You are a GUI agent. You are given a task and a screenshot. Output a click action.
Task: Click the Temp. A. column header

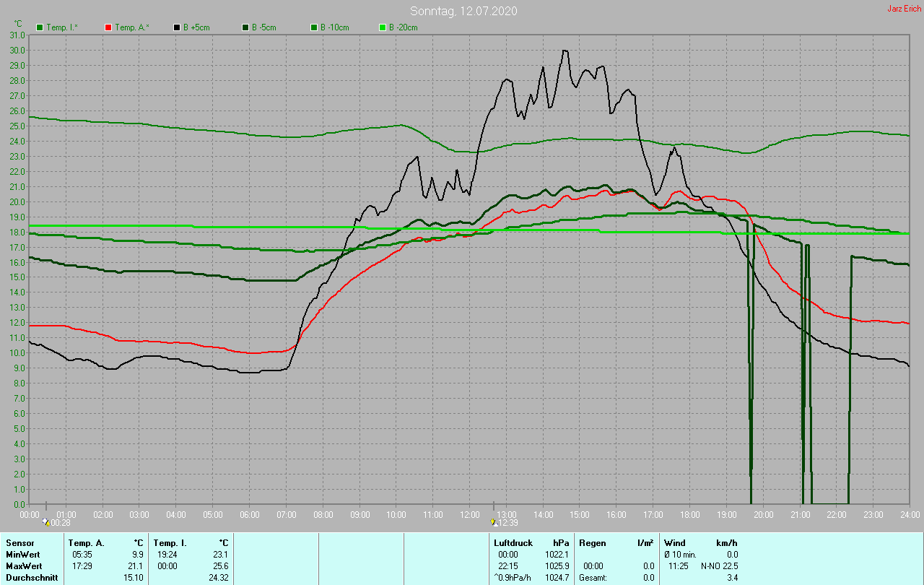[x=86, y=542]
